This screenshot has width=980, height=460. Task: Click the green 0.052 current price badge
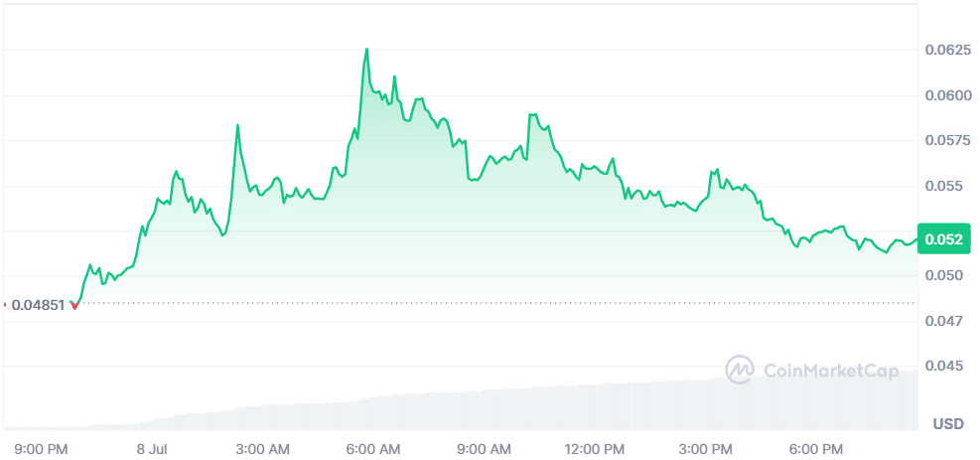tap(942, 238)
